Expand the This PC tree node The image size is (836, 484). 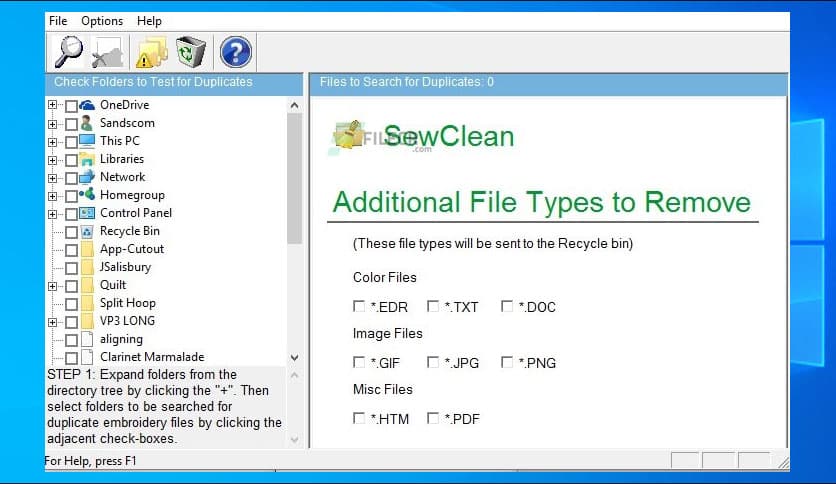(x=52, y=142)
